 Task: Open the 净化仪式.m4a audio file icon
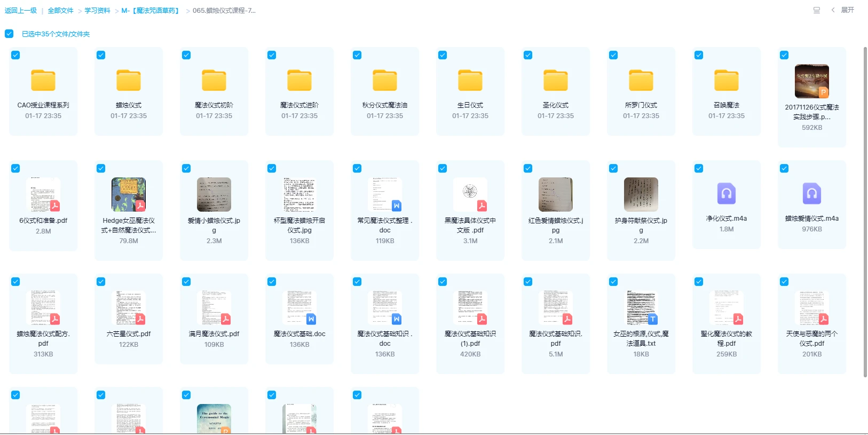727,193
